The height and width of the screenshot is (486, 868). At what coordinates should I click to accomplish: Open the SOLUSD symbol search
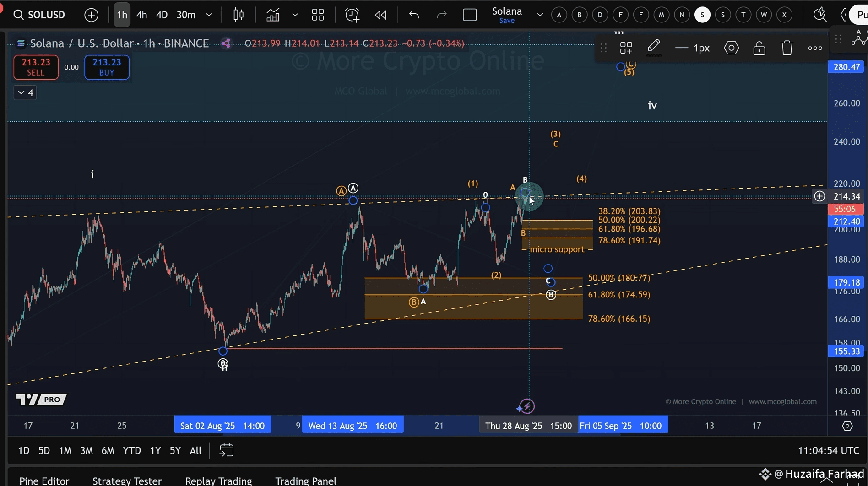(x=39, y=15)
